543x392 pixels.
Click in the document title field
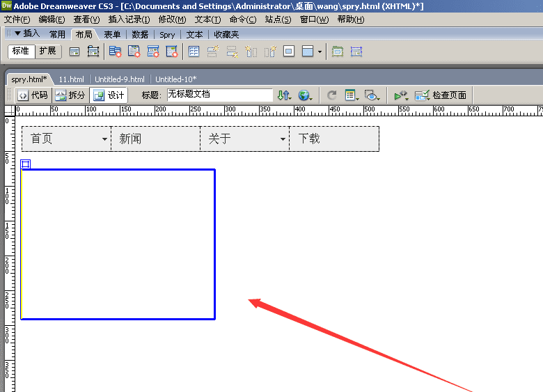pyautogui.click(x=220, y=95)
